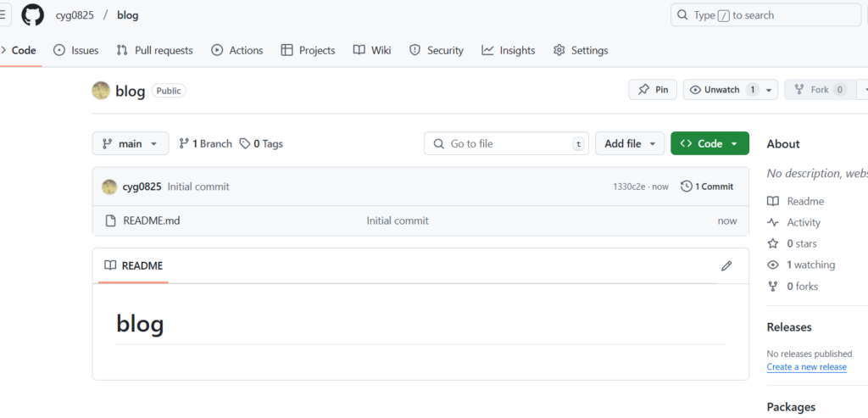Open the main branch selector dropdown
This screenshot has width=868, height=418.
click(130, 144)
